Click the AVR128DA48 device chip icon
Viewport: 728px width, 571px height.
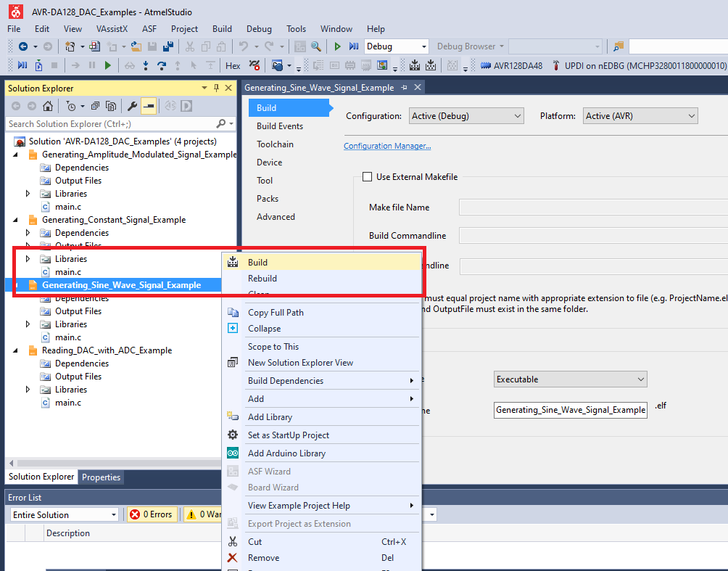coord(486,65)
